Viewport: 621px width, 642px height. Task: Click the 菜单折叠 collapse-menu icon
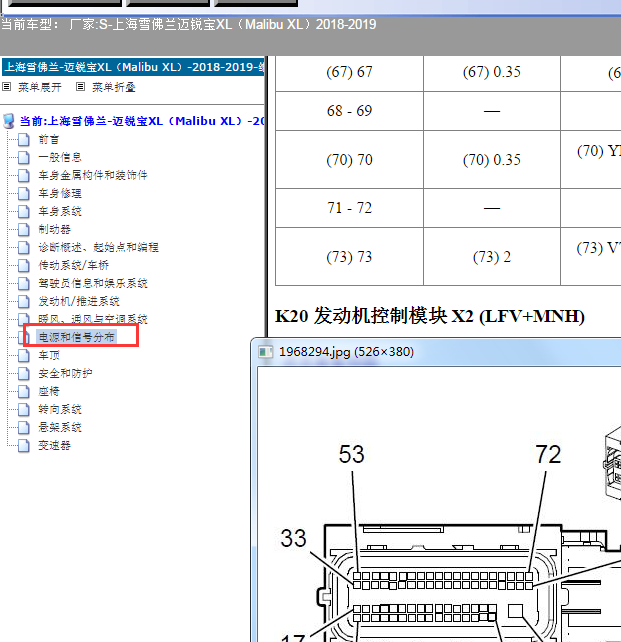click(x=80, y=87)
